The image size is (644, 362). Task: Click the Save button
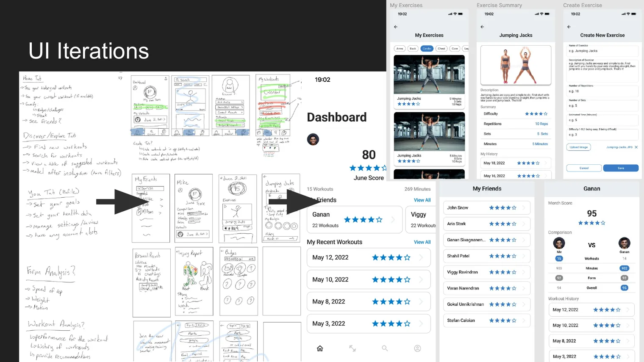point(621,168)
